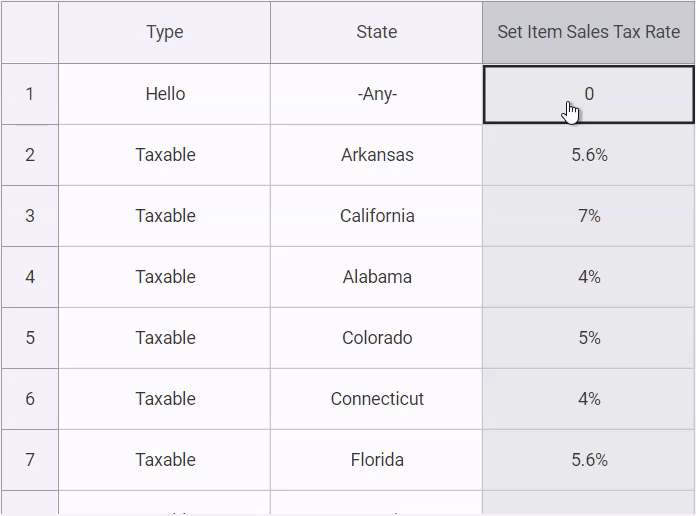This screenshot has height=516, width=696.
Task: Click the Connecticut state cell
Action: [x=376, y=399]
